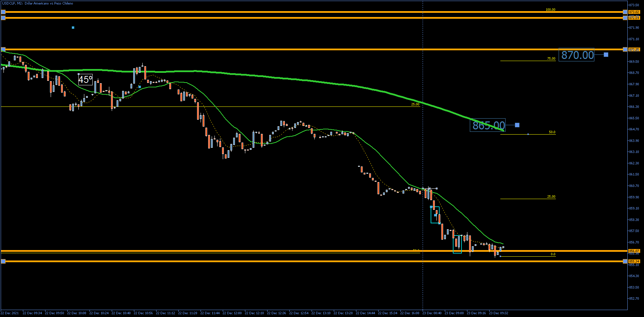
Task: Click 866.30 on the price scale
Action: (634, 107)
